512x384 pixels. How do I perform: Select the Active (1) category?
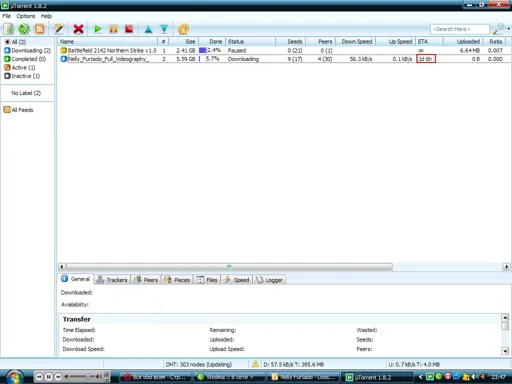tap(20, 68)
